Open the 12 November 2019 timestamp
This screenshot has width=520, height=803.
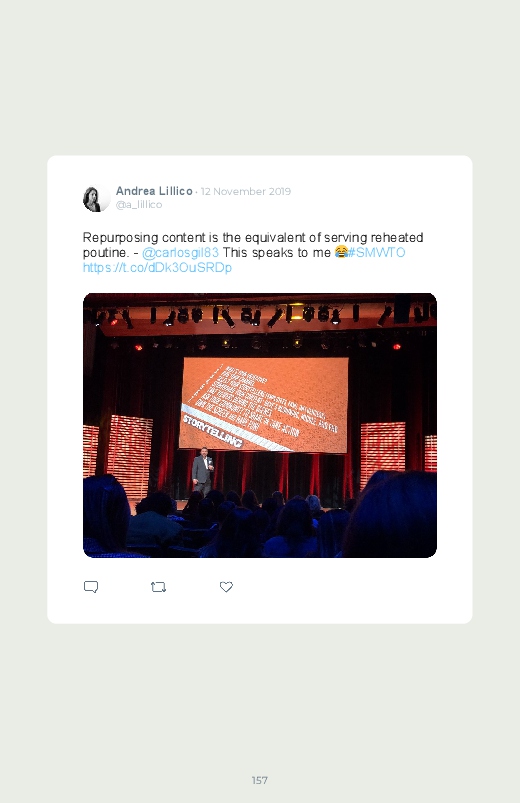point(246,192)
